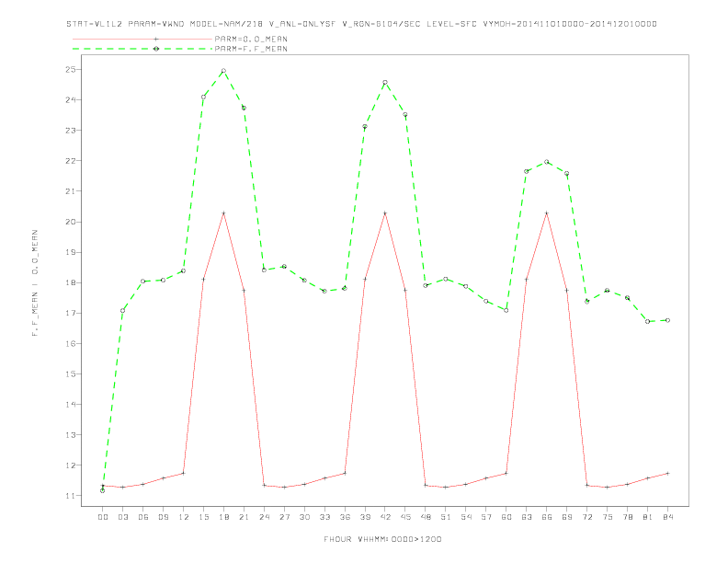The height and width of the screenshot is (563, 728).
Task: Click the 72 forecast hour label
Action: coord(586,517)
